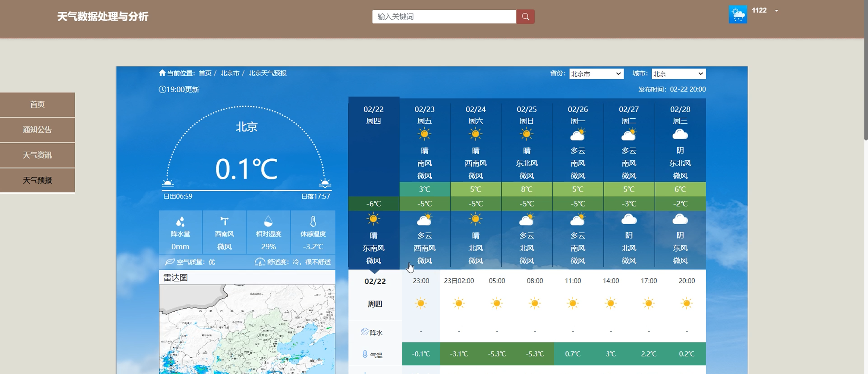Click the 02/23 daytime sunny icon

pyautogui.click(x=425, y=134)
